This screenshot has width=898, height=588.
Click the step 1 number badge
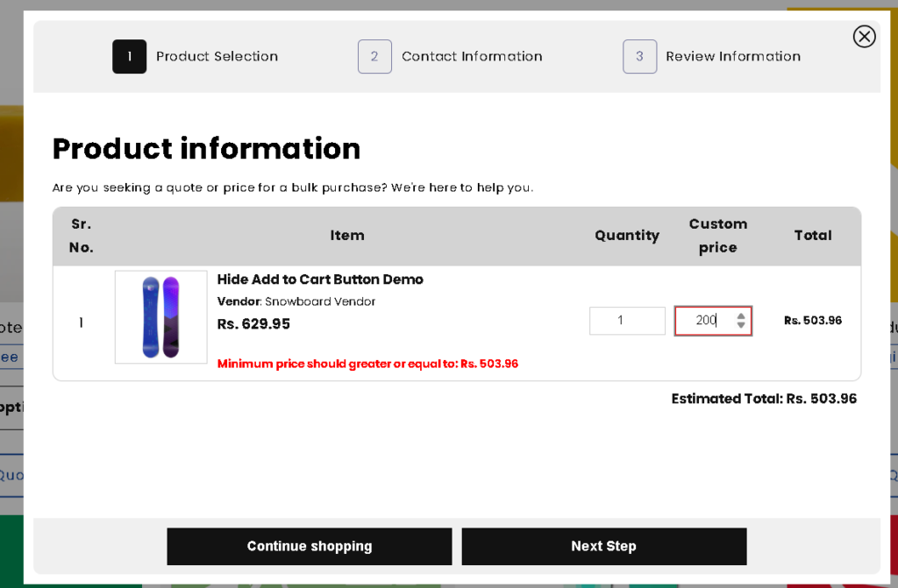[x=129, y=57]
